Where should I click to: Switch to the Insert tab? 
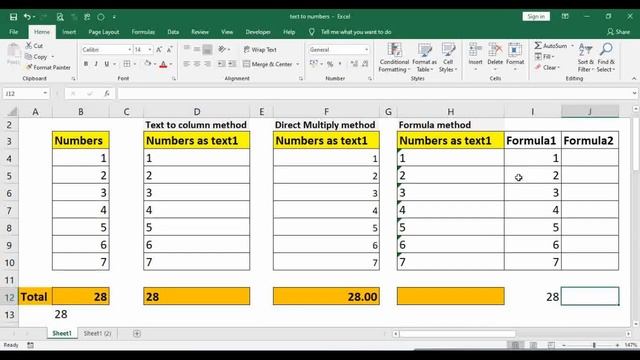(69, 32)
